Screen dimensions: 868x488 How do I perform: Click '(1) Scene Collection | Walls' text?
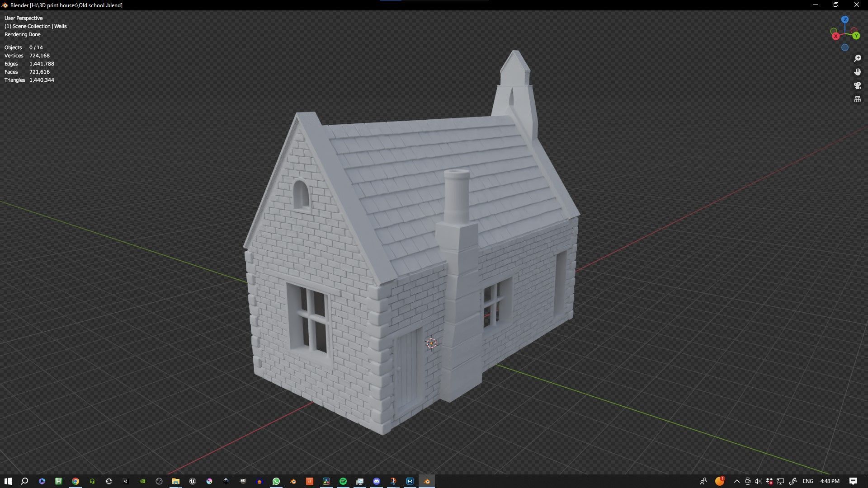click(x=35, y=26)
